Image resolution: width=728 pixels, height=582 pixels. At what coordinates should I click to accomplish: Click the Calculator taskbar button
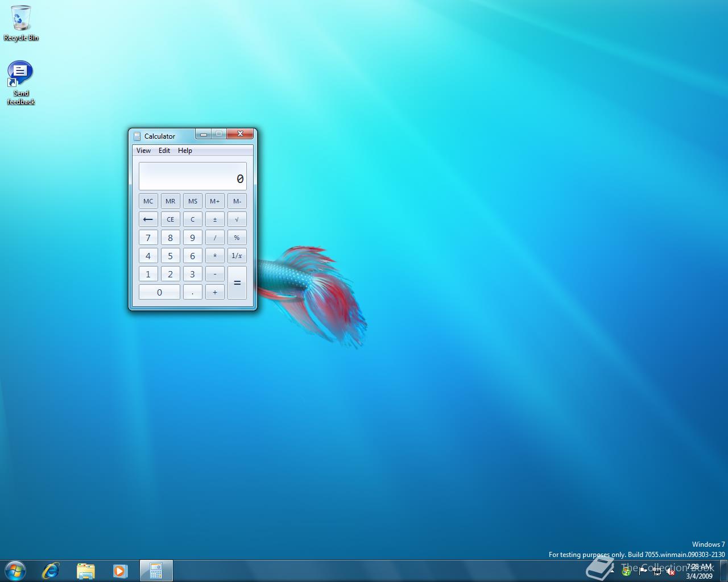pyautogui.click(x=156, y=571)
